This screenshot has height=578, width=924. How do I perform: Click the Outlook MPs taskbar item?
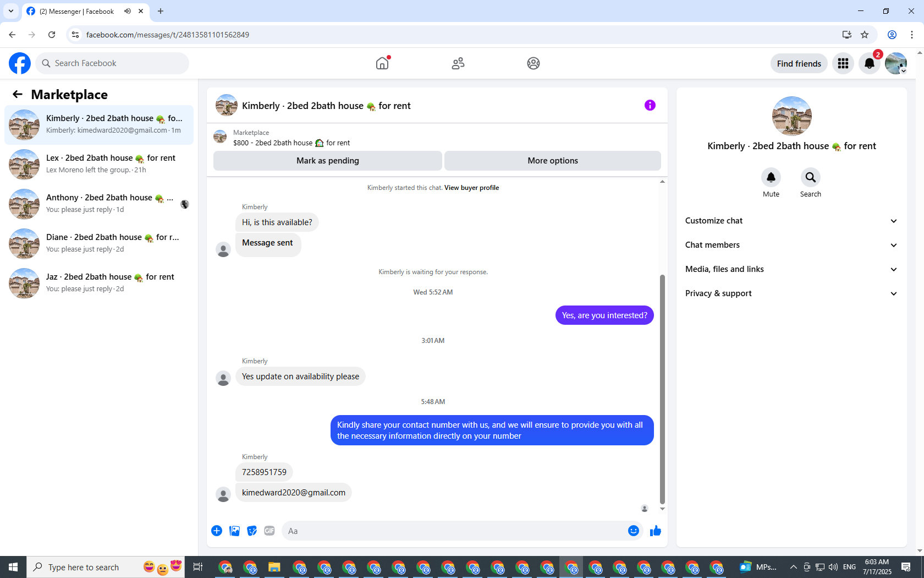tap(759, 567)
